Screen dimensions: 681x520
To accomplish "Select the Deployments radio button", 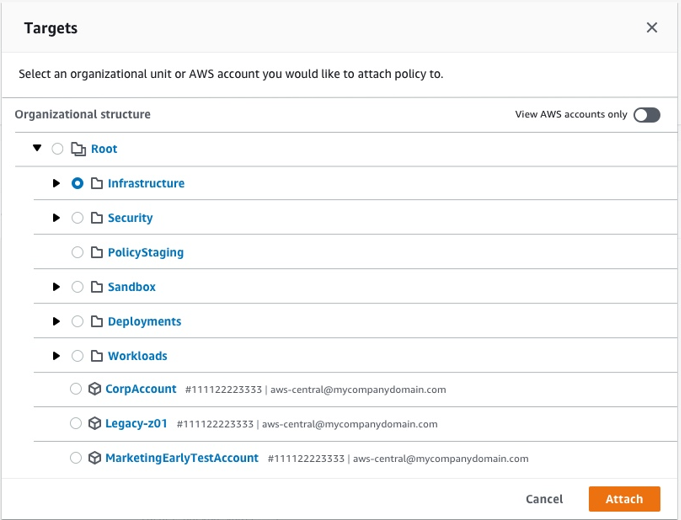I will [77, 321].
